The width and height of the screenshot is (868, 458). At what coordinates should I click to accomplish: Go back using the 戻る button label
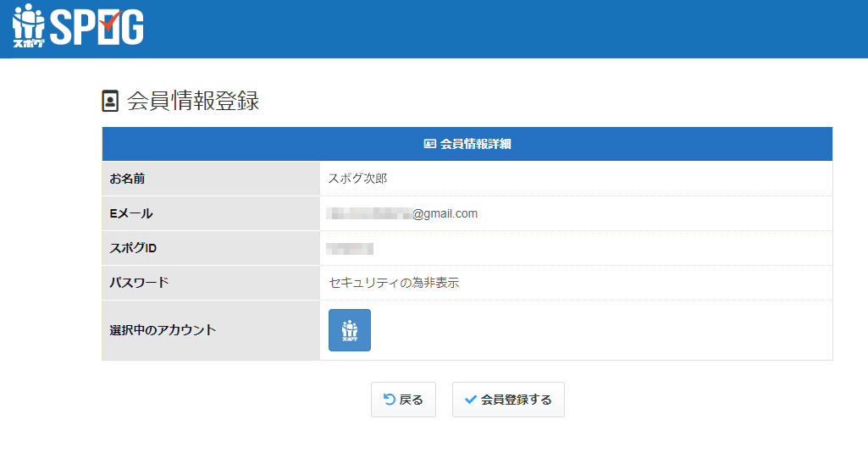coord(412,400)
